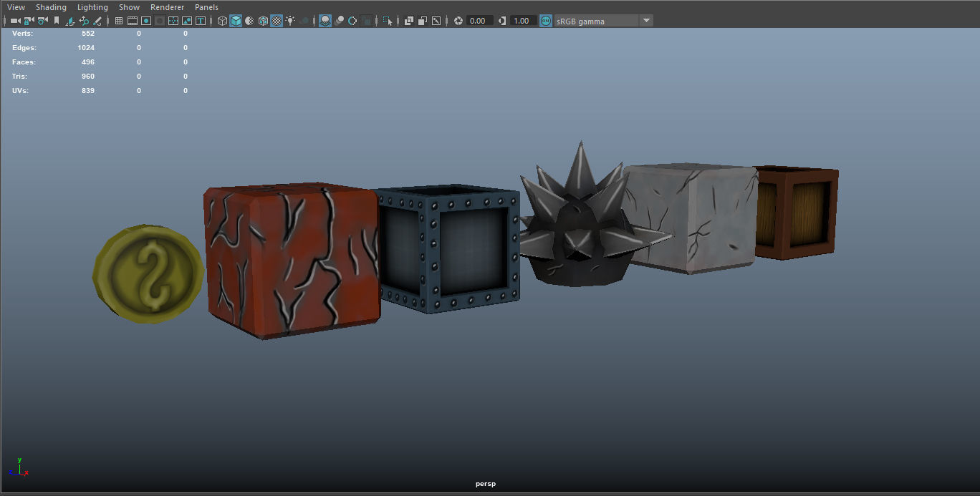The image size is (980, 496).
Task: Select the blue riveted metal crate
Action: click(448, 251)
